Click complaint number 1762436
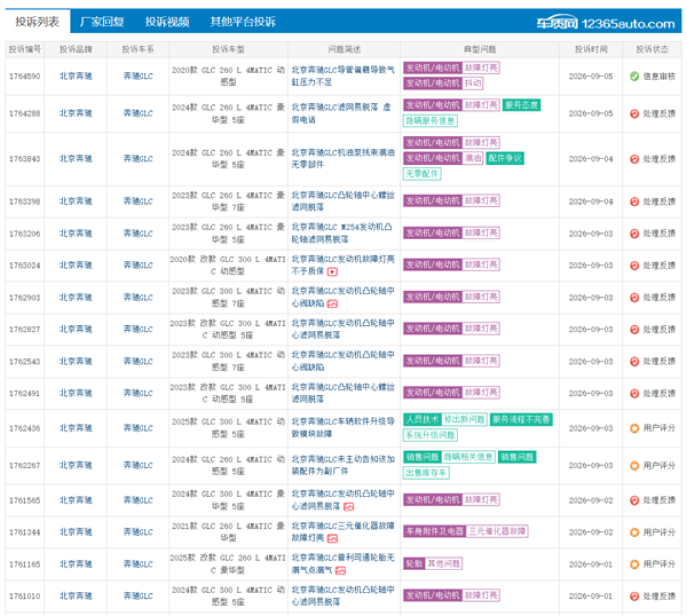687x616 pixels. pyautogui.click(x=25, y=428)
